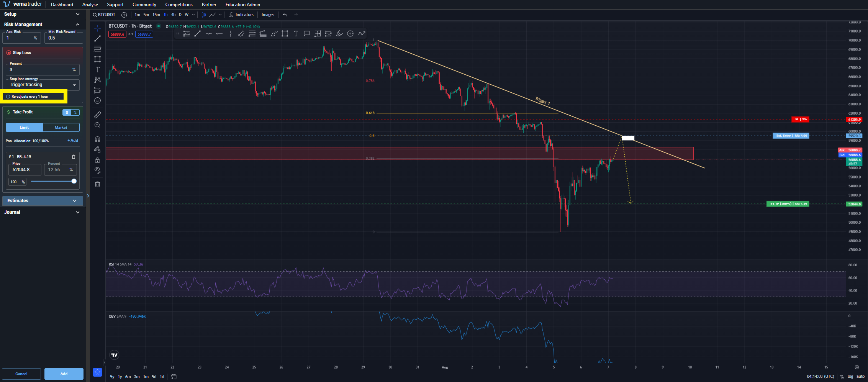
Task: Click the undo arrow
Action: coord(285,15)
